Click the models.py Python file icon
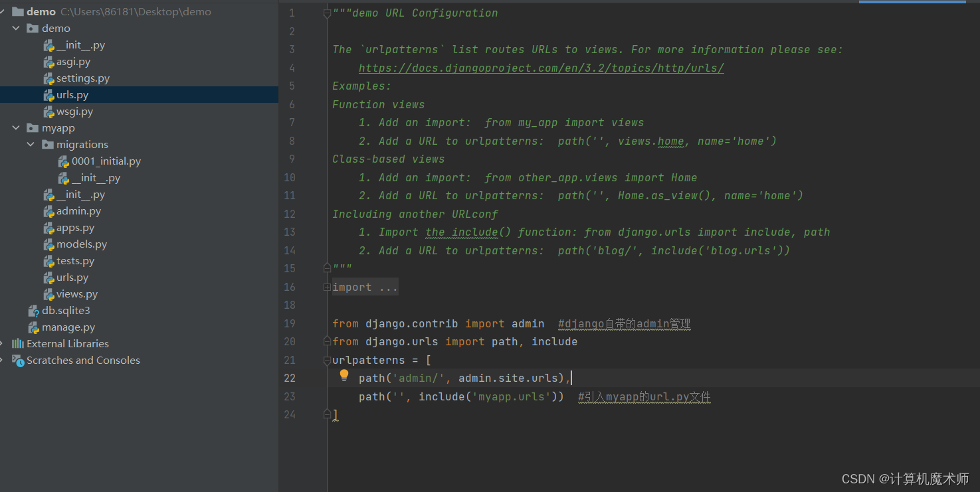 49,244
